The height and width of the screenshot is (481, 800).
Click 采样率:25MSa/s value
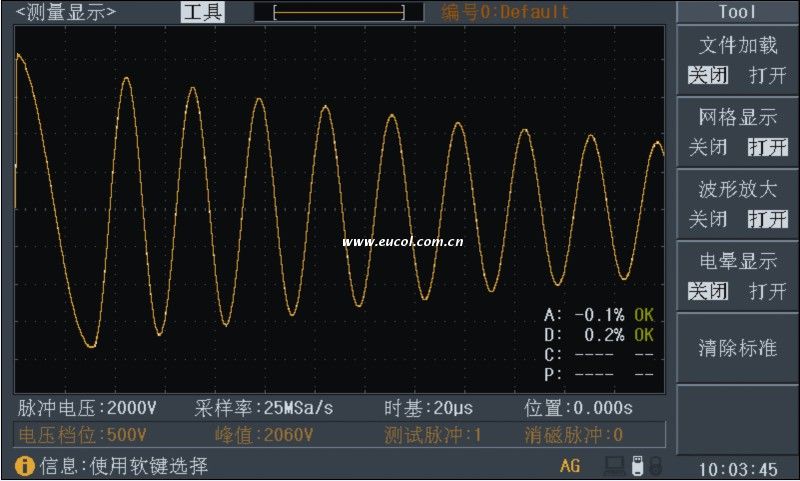264,408
